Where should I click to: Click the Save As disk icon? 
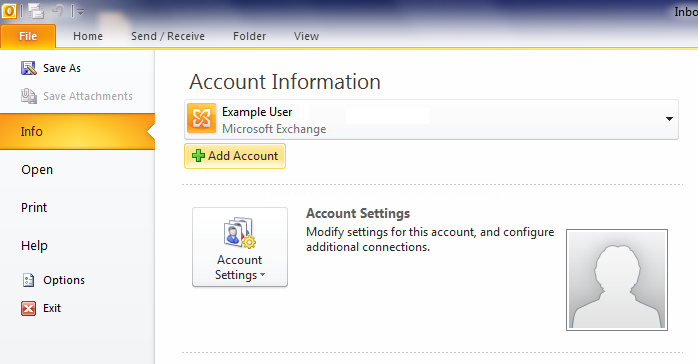tap(28, 68)
